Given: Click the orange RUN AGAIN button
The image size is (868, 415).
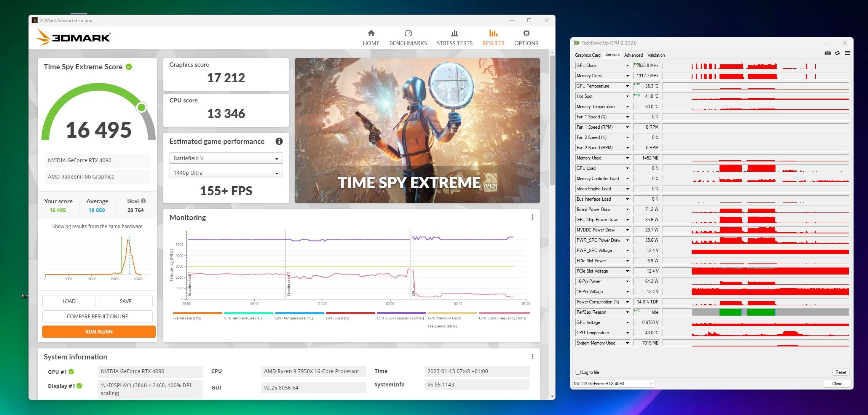Looking at the screenshot, I should tap(99, 332).
